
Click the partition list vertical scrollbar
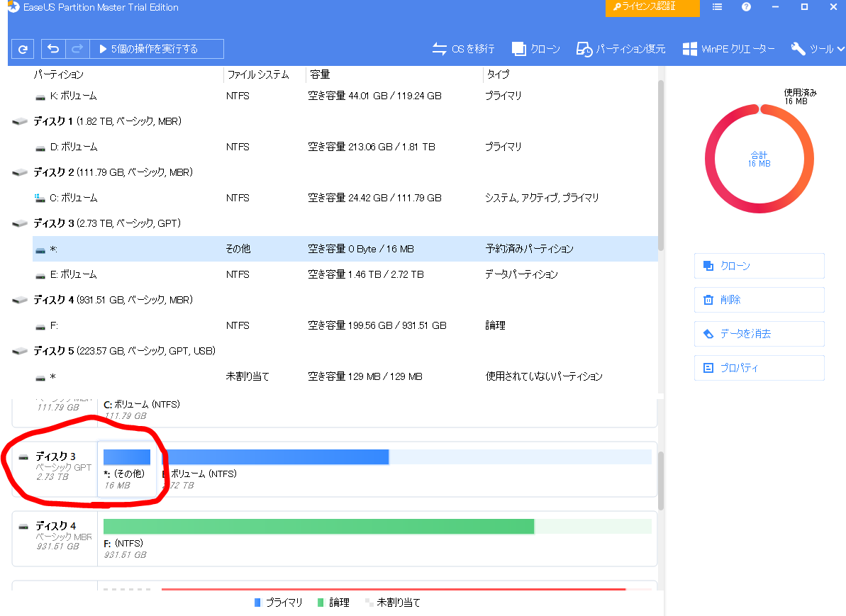click(661, 164)
